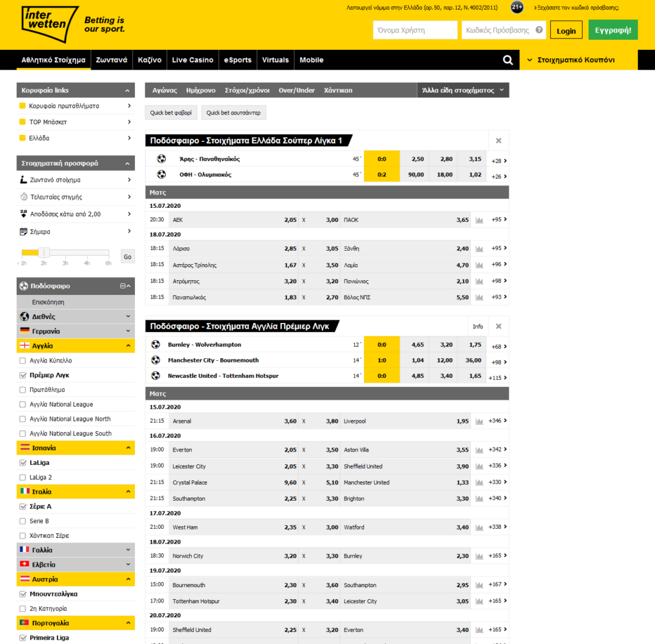Expand the Γαλλία country group
The height and width of the screenshot is (644, 655).
pos(128,549)
